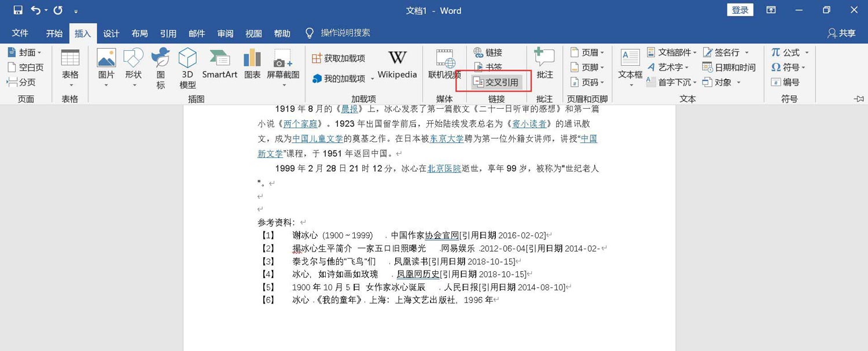Open the 屏幕截图 screenshot dropdown
Image resolution: width=868 pixels, height=351 pixels.
pos(283,68)
